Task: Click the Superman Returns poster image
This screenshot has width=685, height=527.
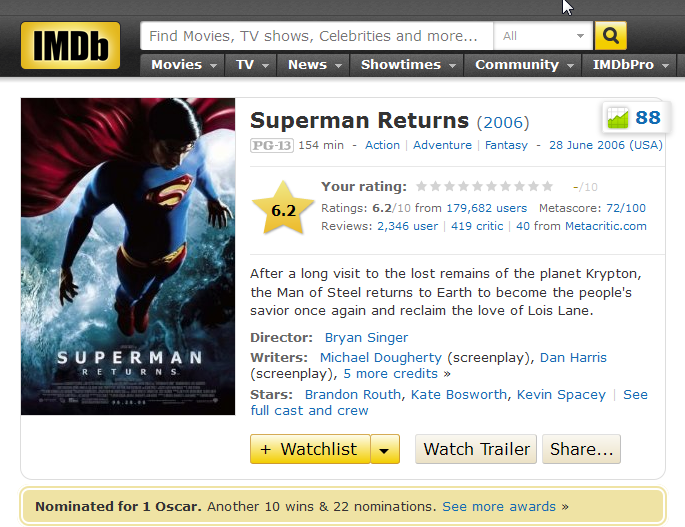Action: click(128, 257)
